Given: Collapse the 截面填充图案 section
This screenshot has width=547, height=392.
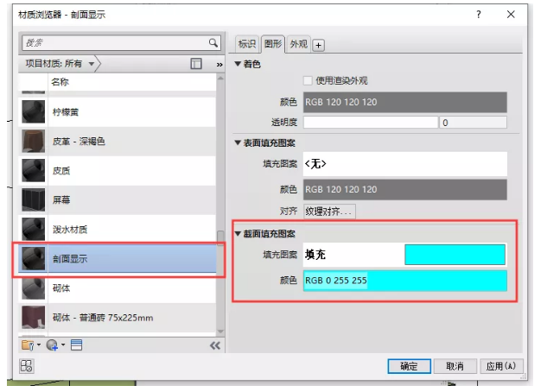Looking at the screenshot, I should click(239, 234).
